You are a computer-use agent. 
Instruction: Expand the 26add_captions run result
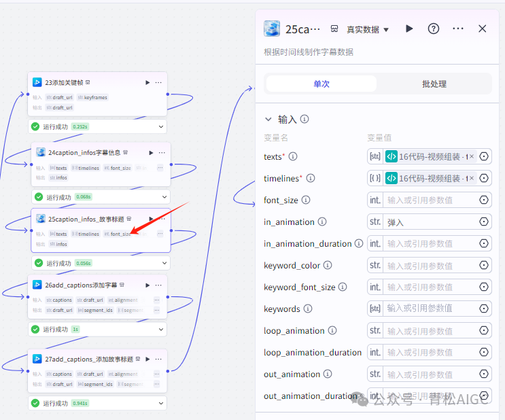(x=160, y=329)
